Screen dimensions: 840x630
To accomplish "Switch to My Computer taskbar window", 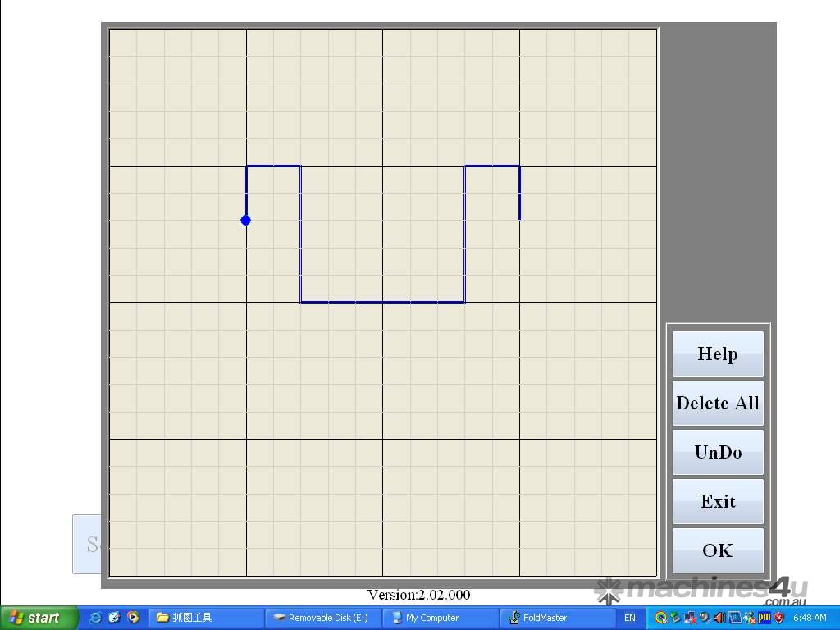I will pyautogui.click(x=440, y=618).
